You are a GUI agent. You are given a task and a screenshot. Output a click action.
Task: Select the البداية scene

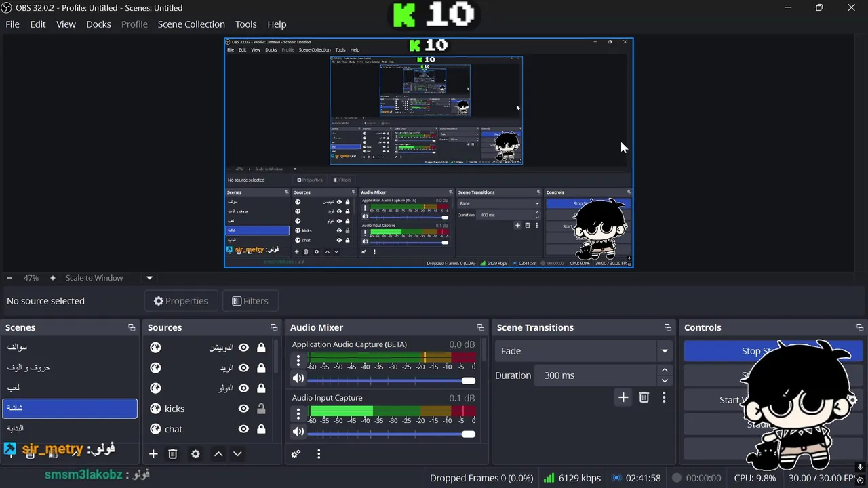pos(70,428)
